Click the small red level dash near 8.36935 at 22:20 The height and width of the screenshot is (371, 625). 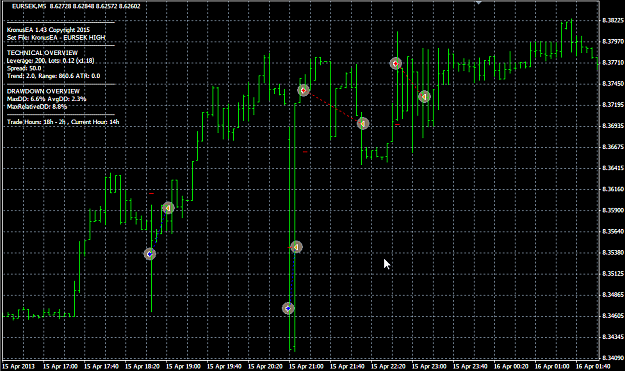(x=397, y=125)
